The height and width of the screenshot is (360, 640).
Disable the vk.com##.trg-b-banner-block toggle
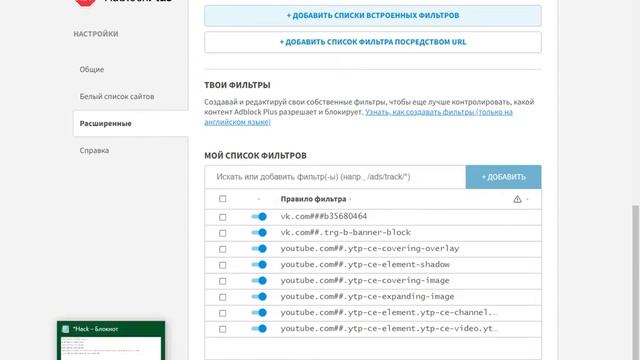[x=259, y=233]
